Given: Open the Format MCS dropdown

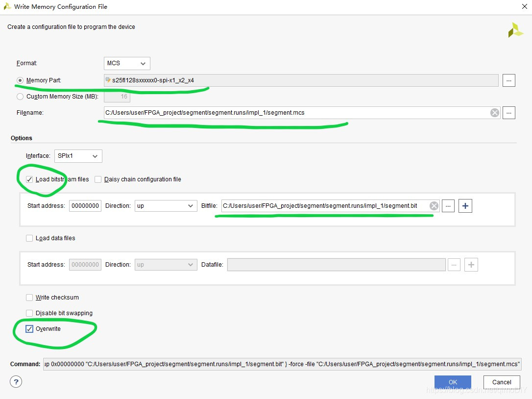Looking at the screenshot, I should pyautogui.click(x=127, y=63).
